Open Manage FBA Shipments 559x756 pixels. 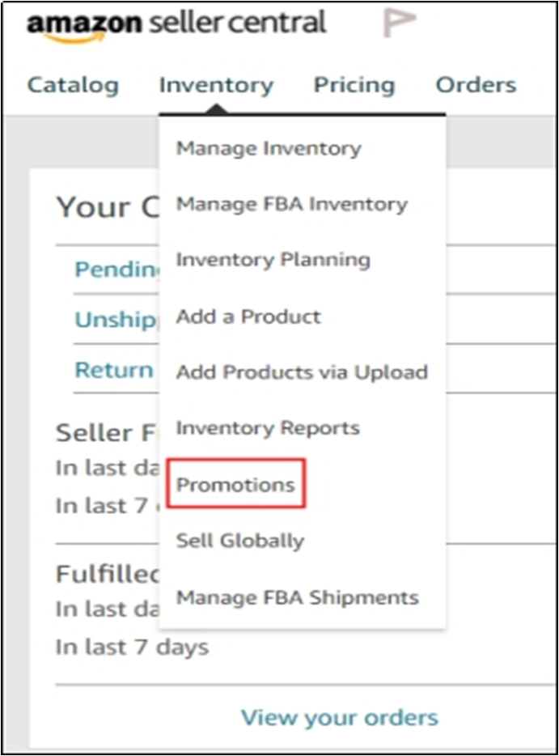tap(297, 597)
